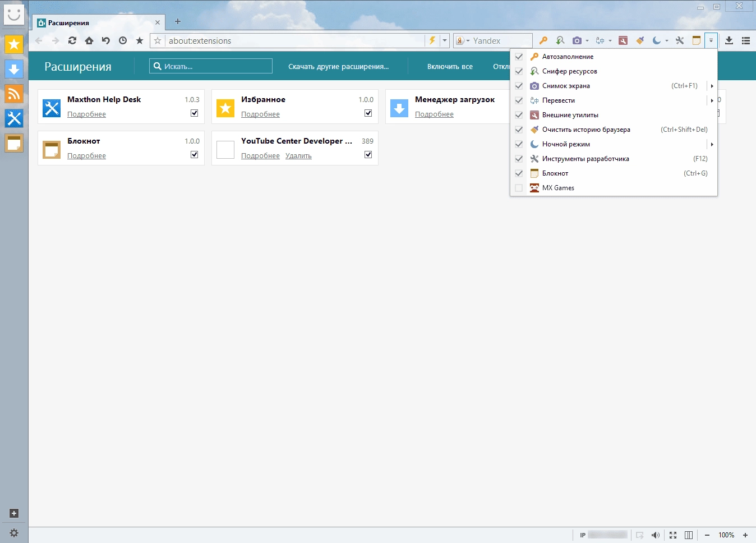756x543 pixels.
Task: Click the toolbar favorites star icon
Action: [x=140, y=40]
